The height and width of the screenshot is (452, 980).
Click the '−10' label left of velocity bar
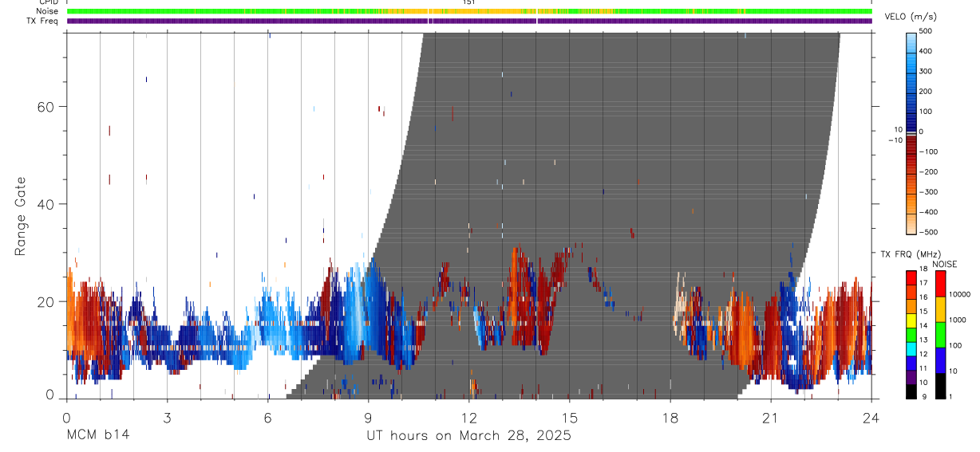894,140
